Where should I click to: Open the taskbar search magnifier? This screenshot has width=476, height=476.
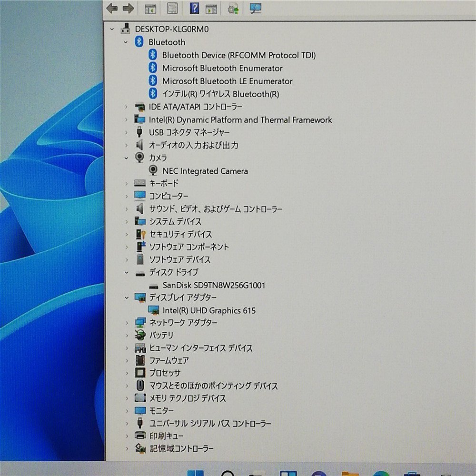coord(228,473)
